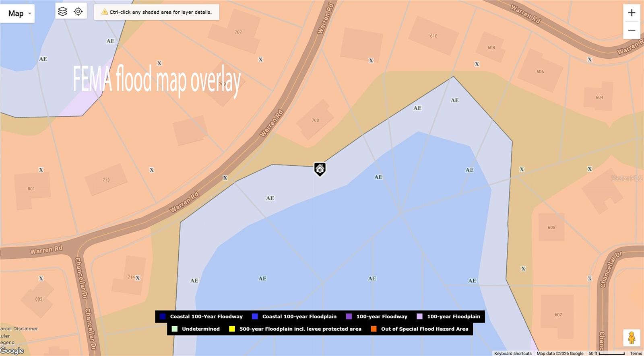Click the Coastal 100-Year Floodway color swatch

(163, 317)
